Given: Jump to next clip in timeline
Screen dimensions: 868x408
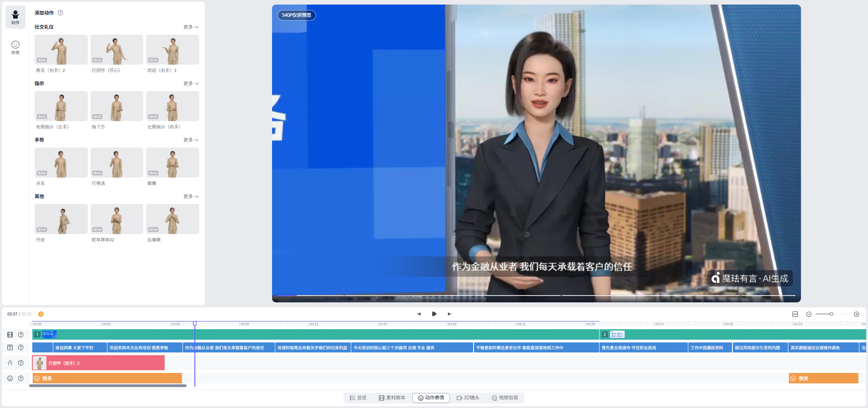Looking at the screenshot, I should click(x=449, y=314).
